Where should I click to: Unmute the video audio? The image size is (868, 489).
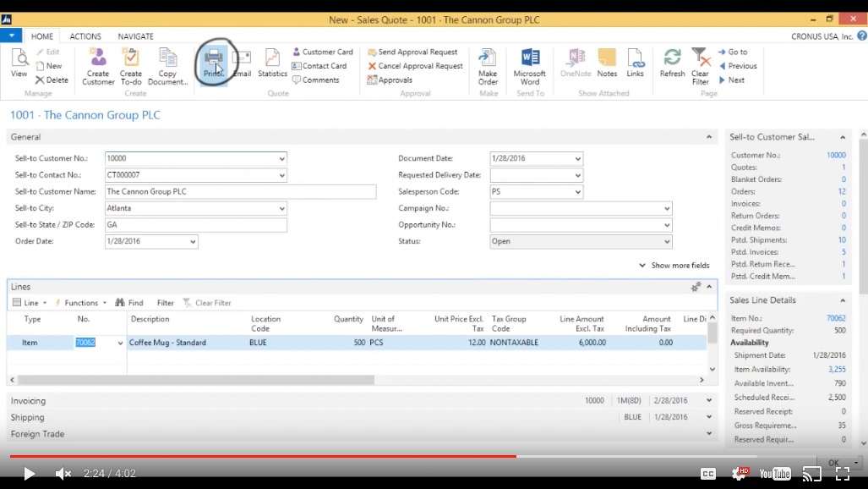tap(63, 474)
